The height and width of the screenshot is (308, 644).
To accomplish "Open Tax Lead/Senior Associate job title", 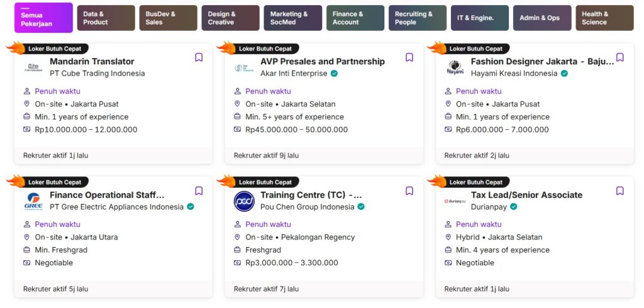I will 526,195.
